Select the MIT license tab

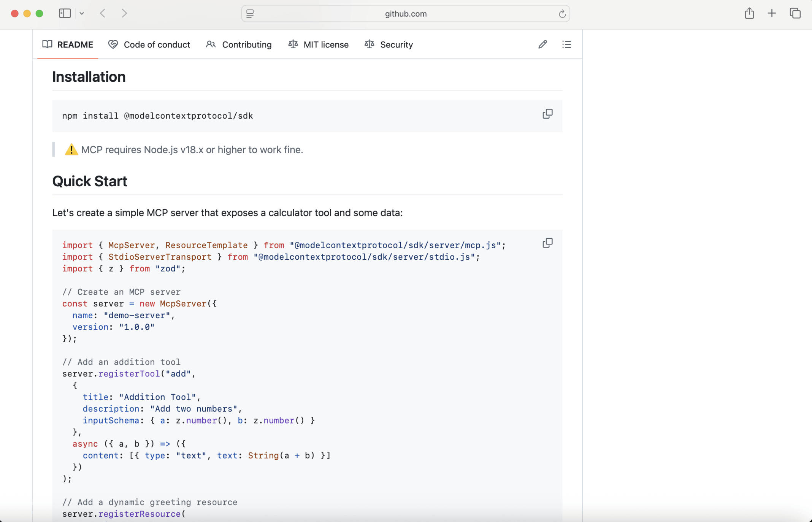pos(318,44)
